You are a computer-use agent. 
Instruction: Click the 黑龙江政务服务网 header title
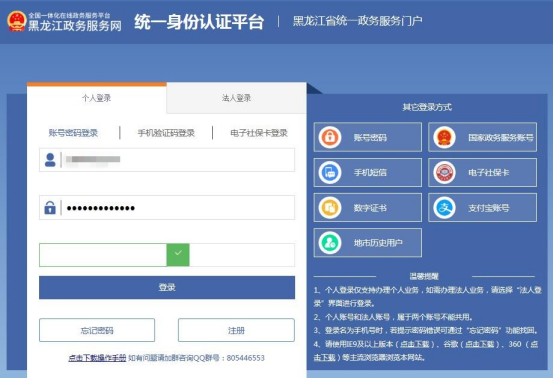[x=75, y=26]
